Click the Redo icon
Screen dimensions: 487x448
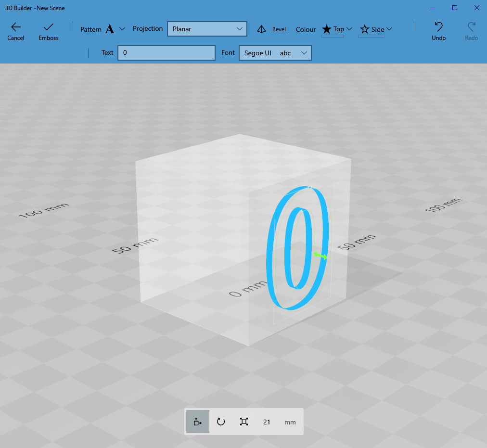pyautogui.click(x=471, y=29)
